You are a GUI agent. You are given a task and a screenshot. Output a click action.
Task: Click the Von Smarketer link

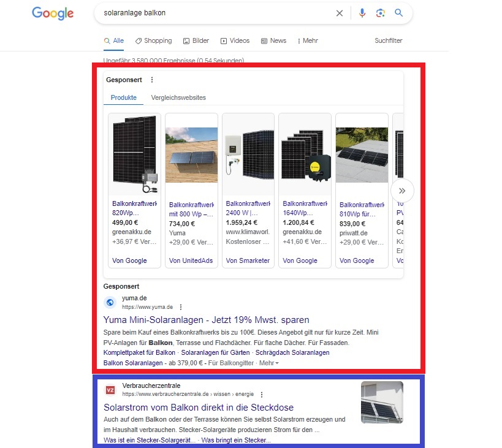[x=248, y=260]
